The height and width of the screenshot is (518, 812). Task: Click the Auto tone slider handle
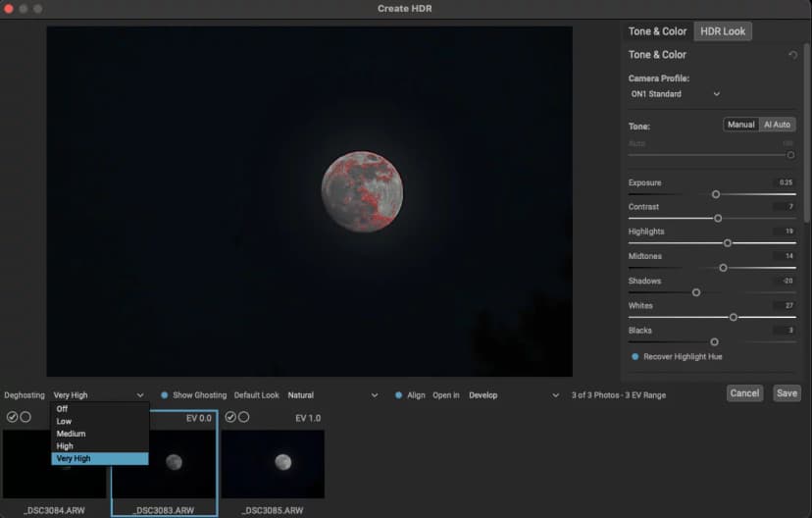coord(790,155)
